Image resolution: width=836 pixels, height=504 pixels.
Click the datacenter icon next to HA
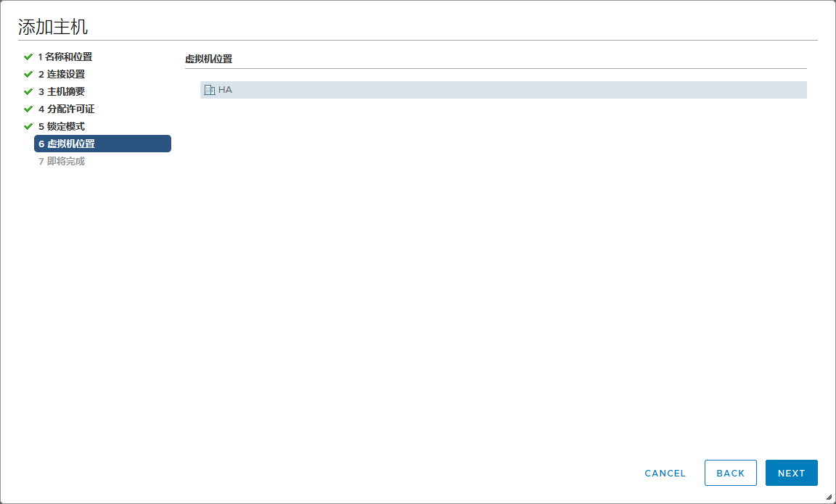pos(210,90)
